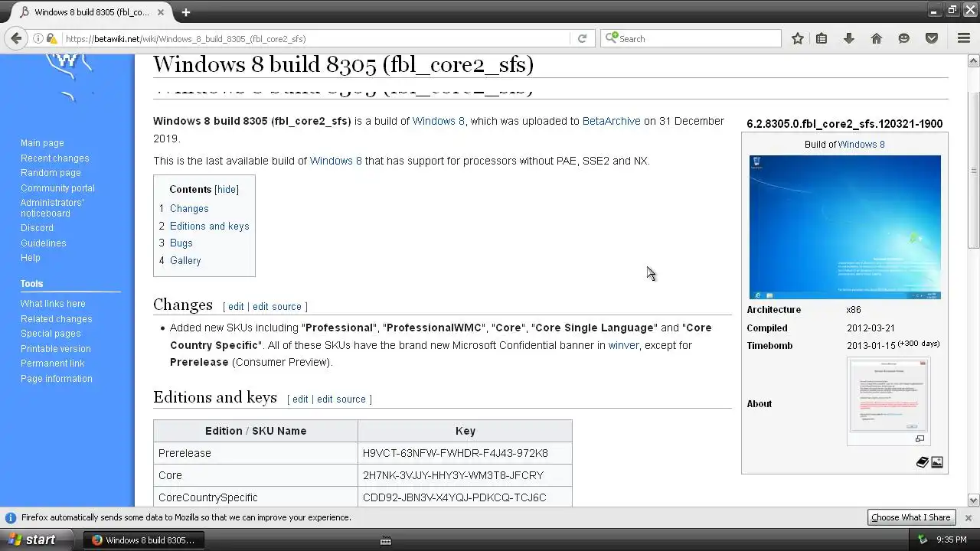Click the taskbar clock 9:35 PM
Viewport: 980px width, 551px height.
pyautogui.click(x=951, y=540)
